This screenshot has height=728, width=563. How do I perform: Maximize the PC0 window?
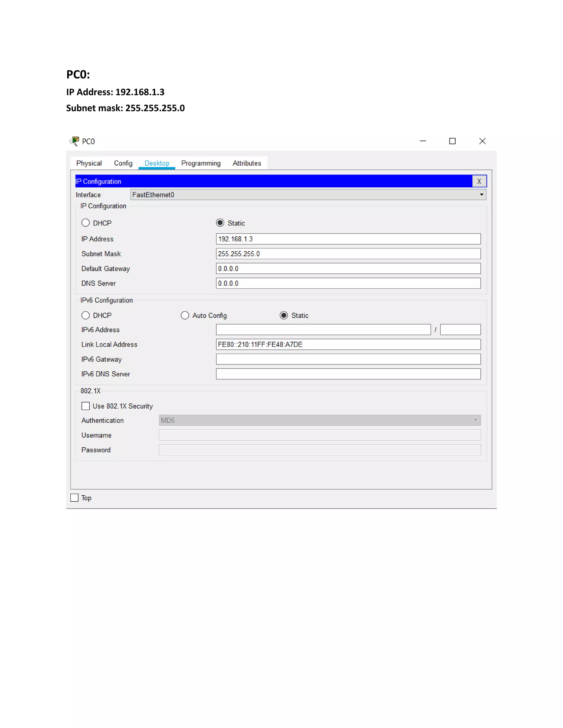[452, 141]
